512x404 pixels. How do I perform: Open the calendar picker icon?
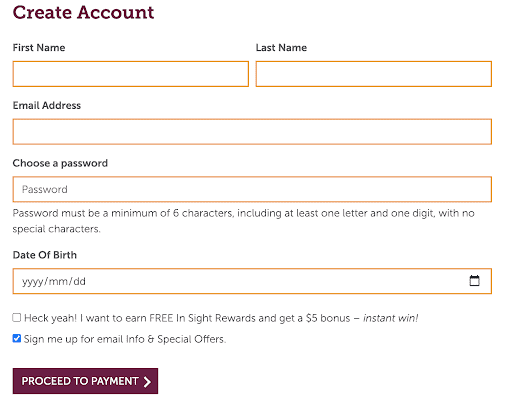[474, 281]
